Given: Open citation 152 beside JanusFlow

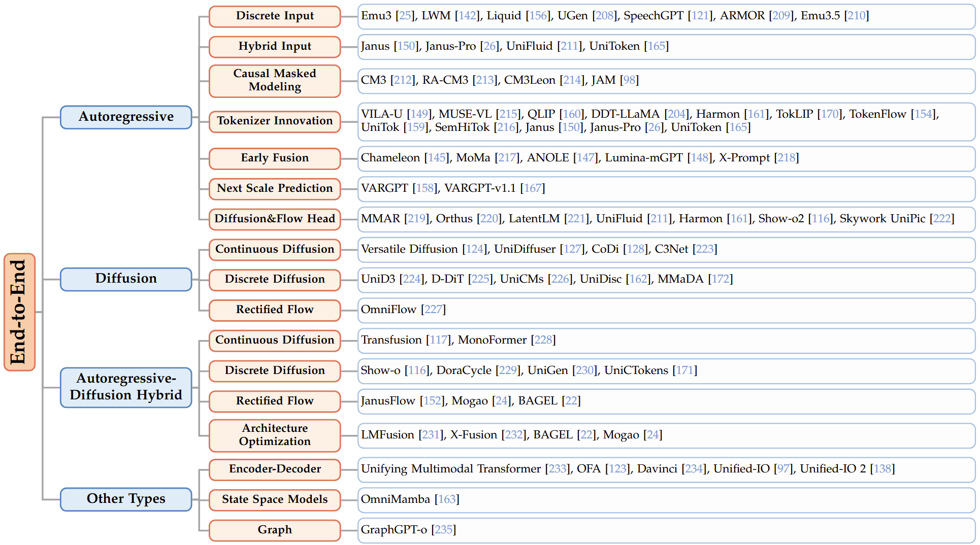Looking at the screenshot, I should 432,401.
